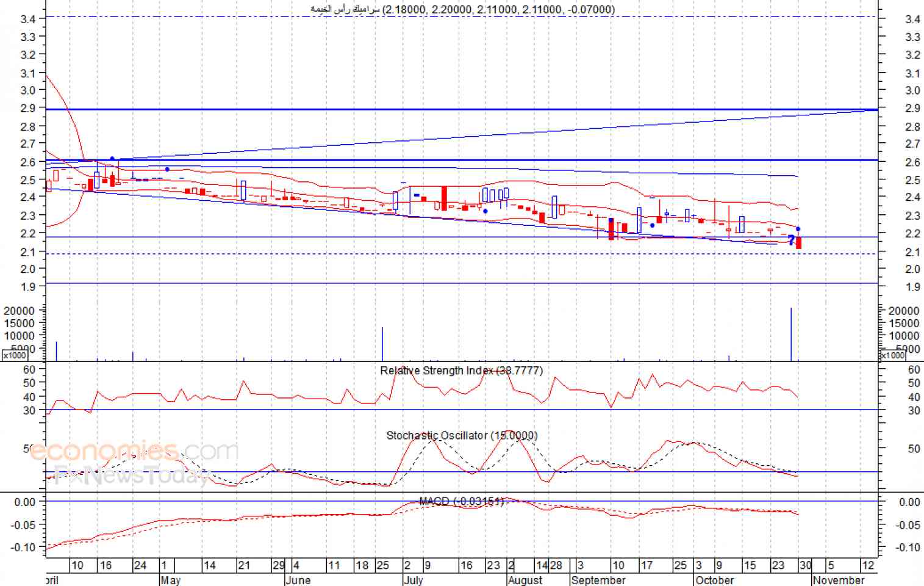The image size is (924, 586).
Task: Select the October month label
Action: (715, 580)
